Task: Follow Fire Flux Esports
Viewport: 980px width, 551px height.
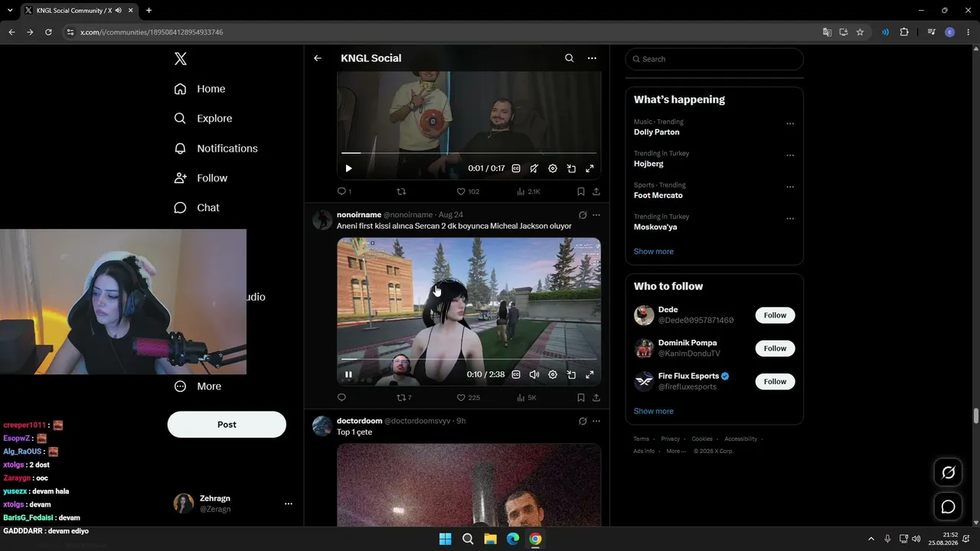Action: click(x=775, y=381)
